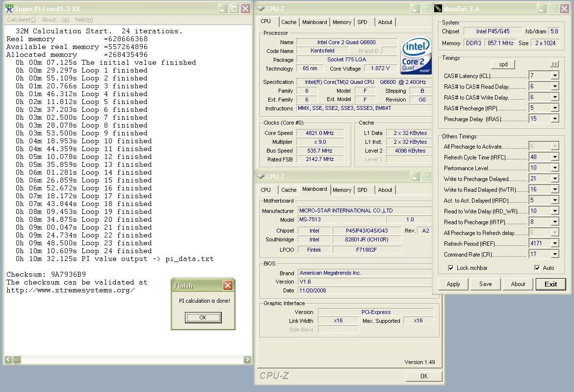This screenshot has width=574, height=392.
Task: Toggle the Auto checkbox in MemSet
Action: click(x=537, y=268)
